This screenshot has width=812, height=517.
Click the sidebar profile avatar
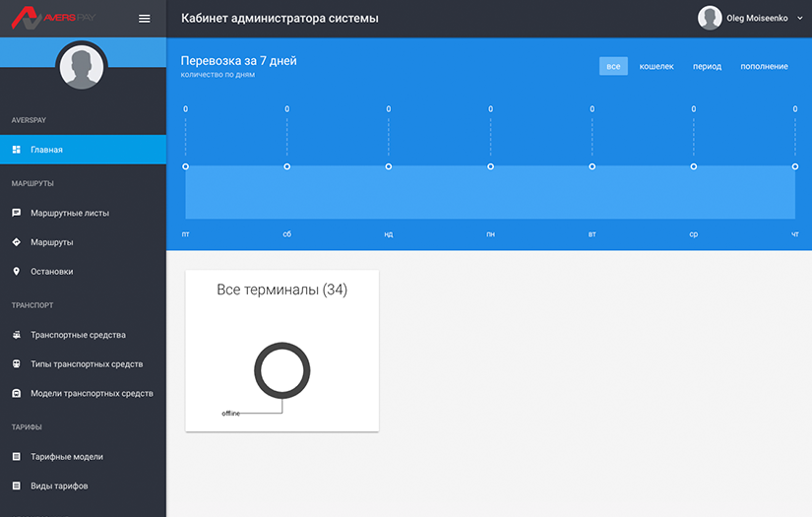(82, 66)
